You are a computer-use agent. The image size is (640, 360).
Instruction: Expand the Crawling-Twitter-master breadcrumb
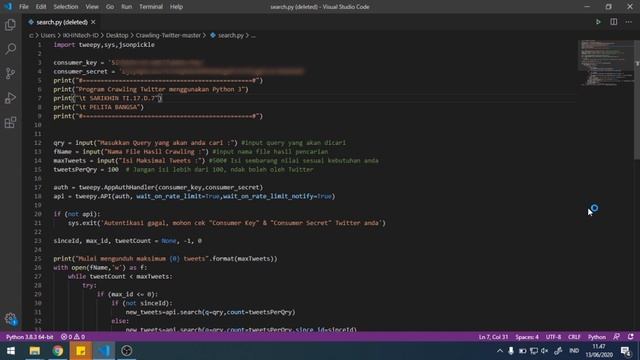click(x=168, y=36)
